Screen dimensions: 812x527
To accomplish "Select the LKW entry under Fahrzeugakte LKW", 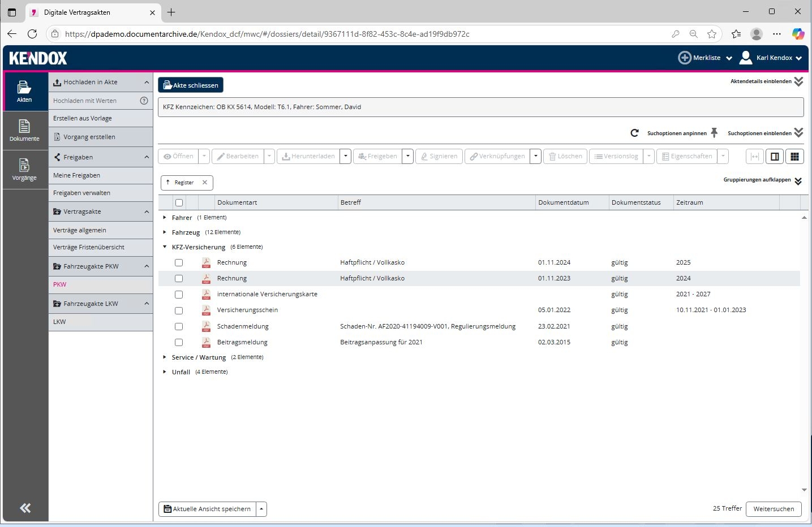I will (x=101, y=322).
